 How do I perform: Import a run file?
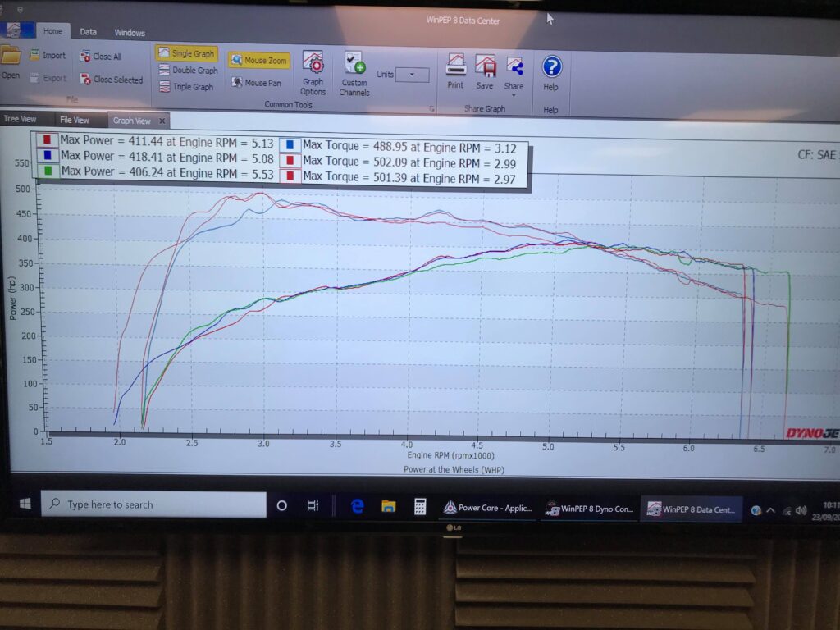[48, 56]
